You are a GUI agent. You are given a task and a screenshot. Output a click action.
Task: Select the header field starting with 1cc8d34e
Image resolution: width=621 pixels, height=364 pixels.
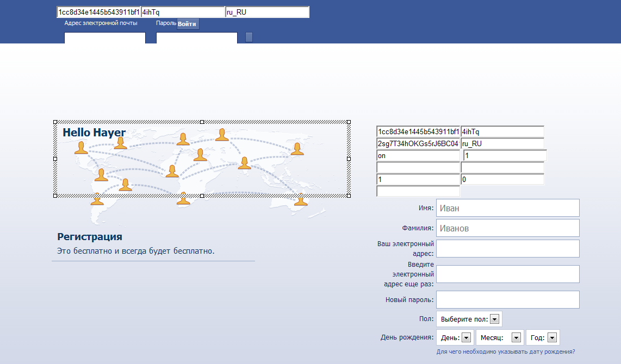pos(98,12)
